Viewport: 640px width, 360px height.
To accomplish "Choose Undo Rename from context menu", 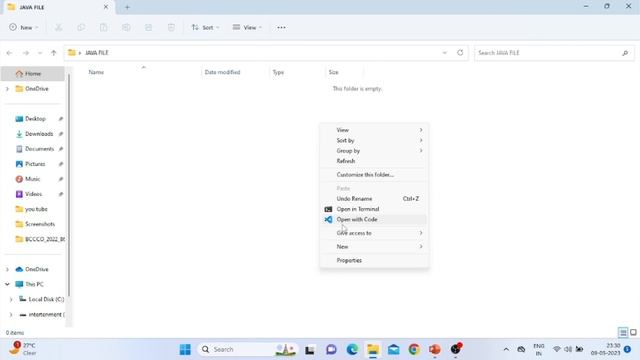I will click(x=374, y=198).
